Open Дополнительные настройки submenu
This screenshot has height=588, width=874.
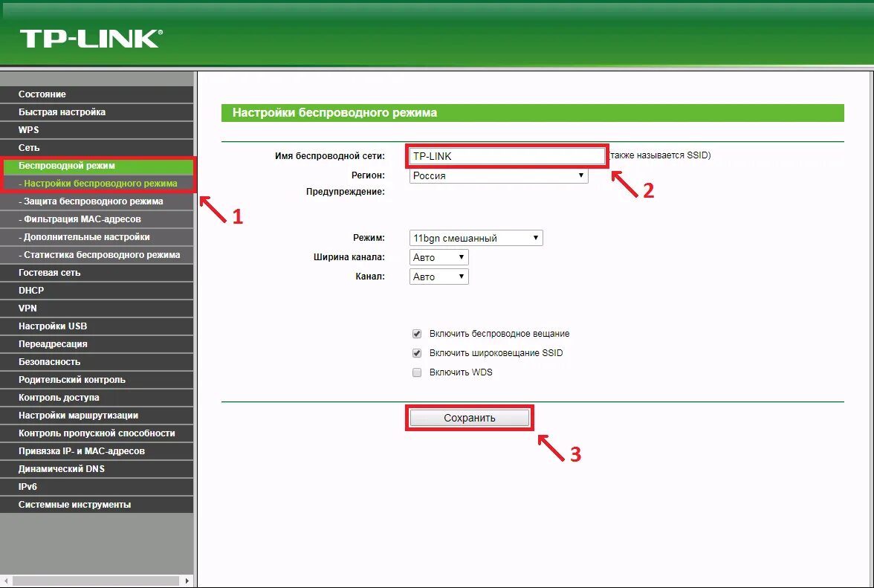(97, 237)
